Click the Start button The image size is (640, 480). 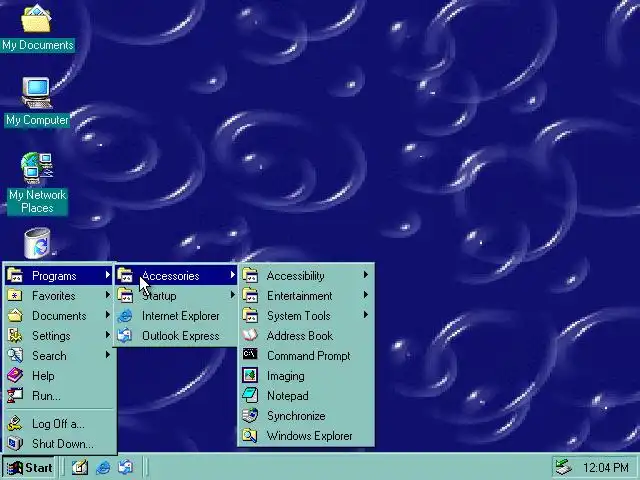click(29, 467)
